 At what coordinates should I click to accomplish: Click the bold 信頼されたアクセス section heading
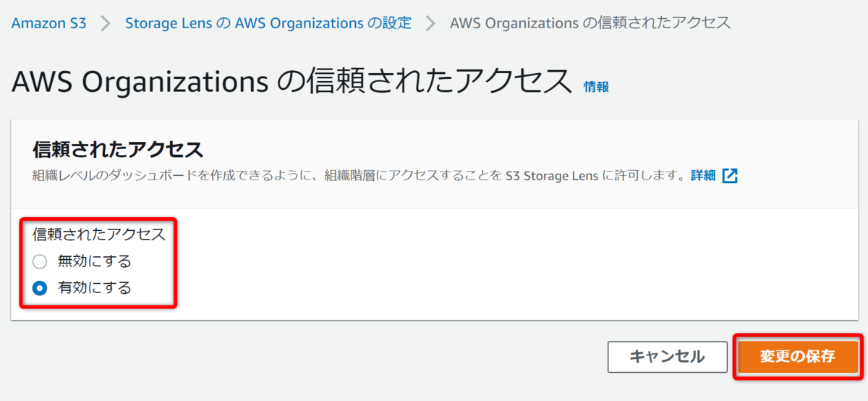point(118,150)
